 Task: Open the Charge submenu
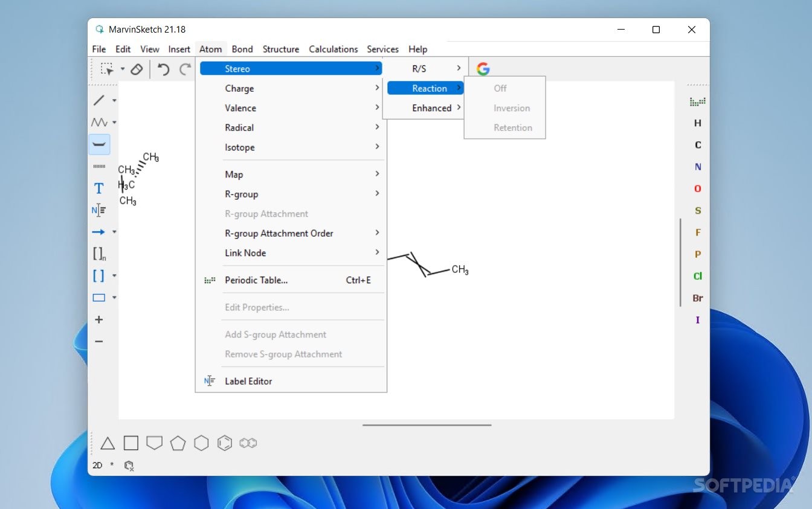292,88
